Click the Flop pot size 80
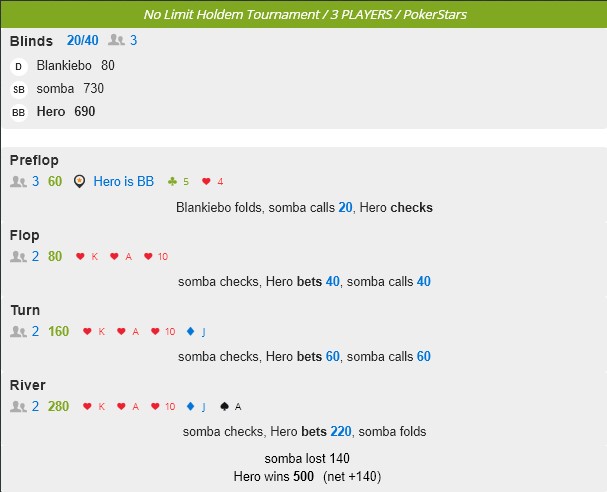 pos(55,256)
